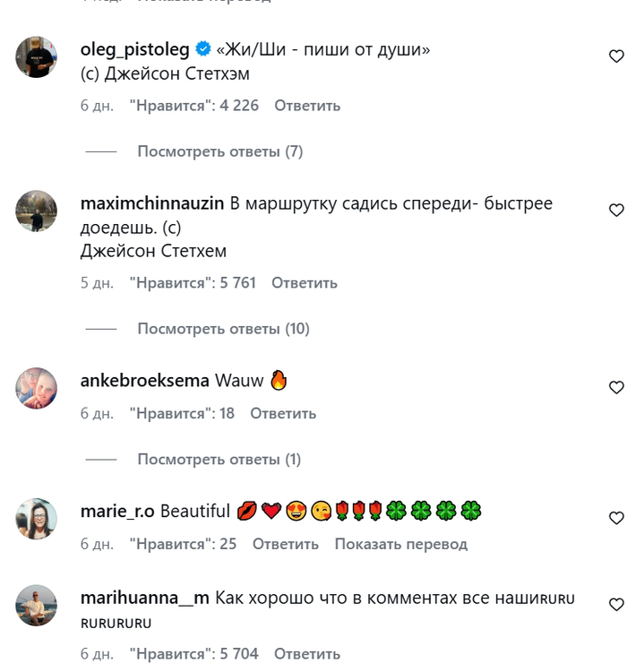Like marihuanna__m's comment via the heart icon
This screenshot has width=627, height=672.
pos(616,605)
